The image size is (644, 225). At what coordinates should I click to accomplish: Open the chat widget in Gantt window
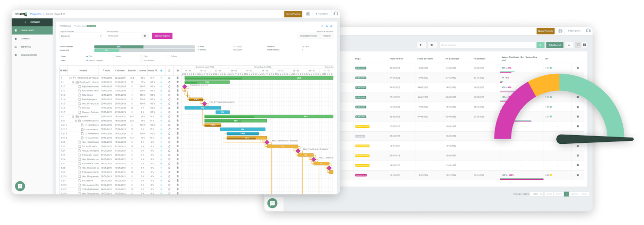click(x=20, y=186)
